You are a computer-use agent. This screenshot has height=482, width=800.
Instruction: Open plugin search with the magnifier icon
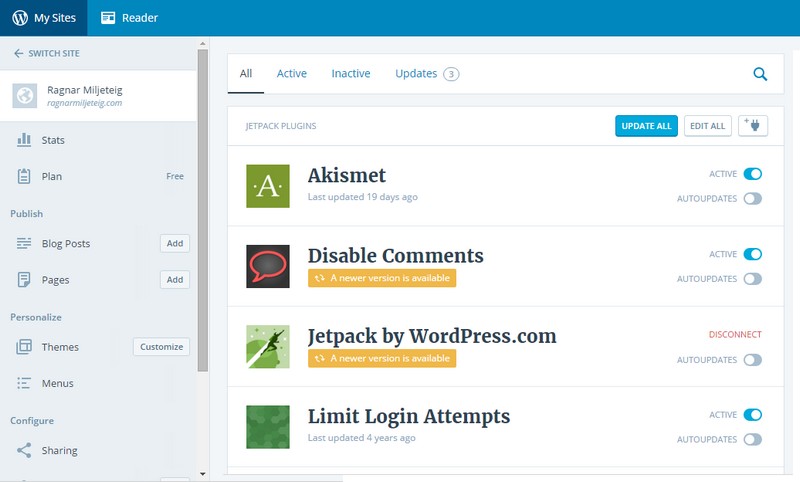pos(760,74)
